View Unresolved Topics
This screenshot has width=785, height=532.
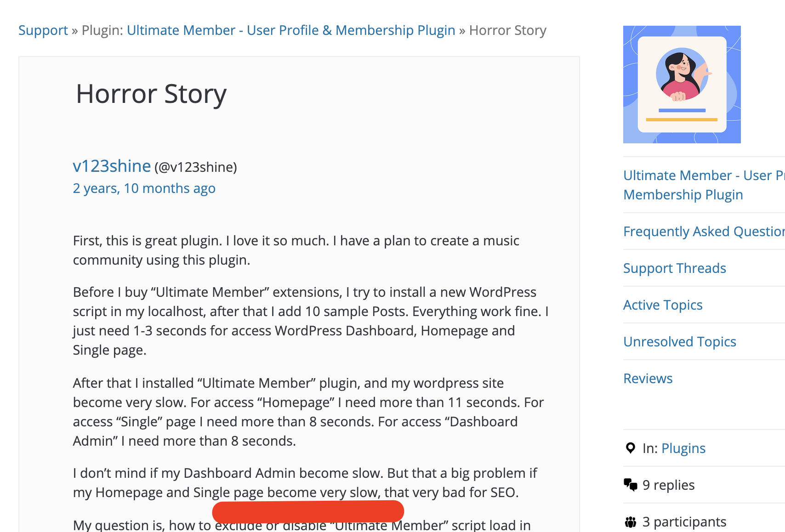[680, 342]
